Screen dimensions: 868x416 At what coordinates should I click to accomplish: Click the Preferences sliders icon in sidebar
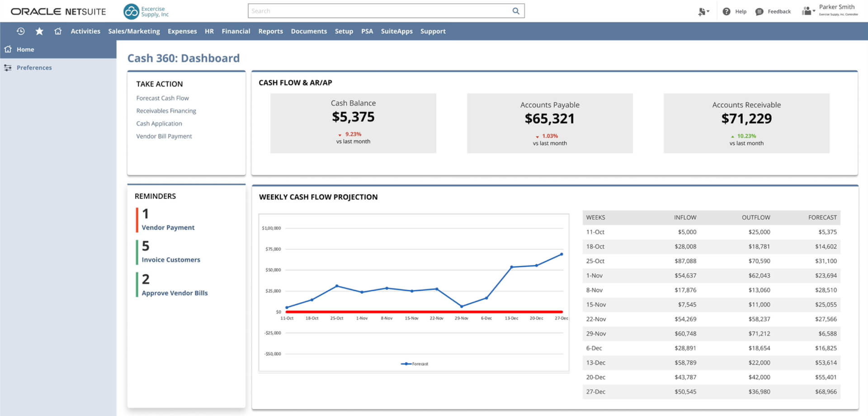[8, 67]
